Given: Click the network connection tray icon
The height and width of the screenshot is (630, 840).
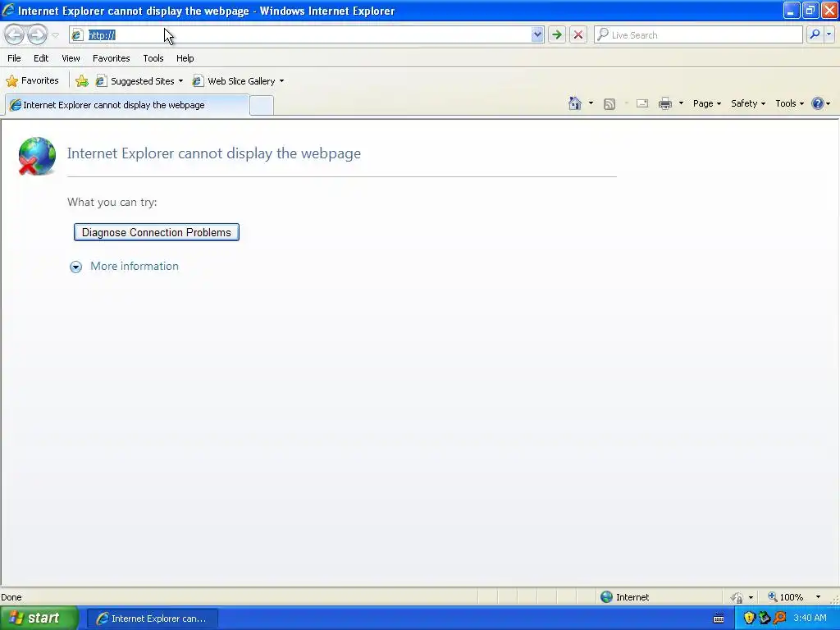Looking at the screenshot, I should pos(765,619).
